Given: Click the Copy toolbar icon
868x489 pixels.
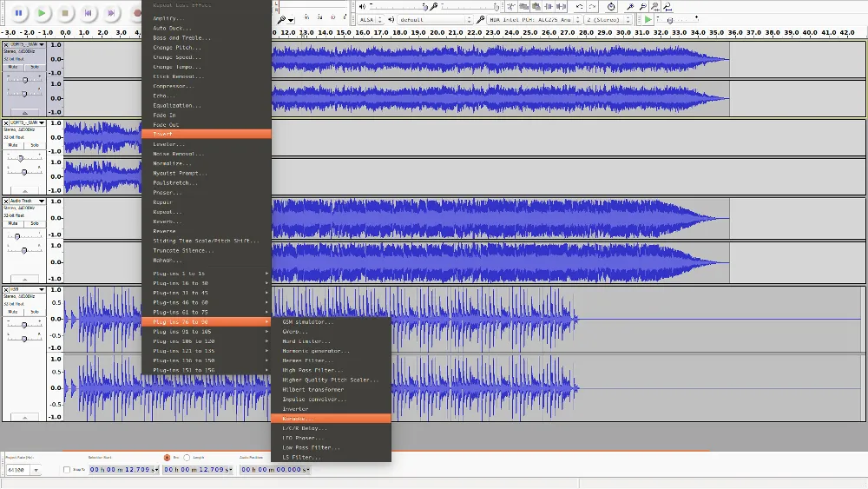Looking at the screenshot, I should pos(523,7).
